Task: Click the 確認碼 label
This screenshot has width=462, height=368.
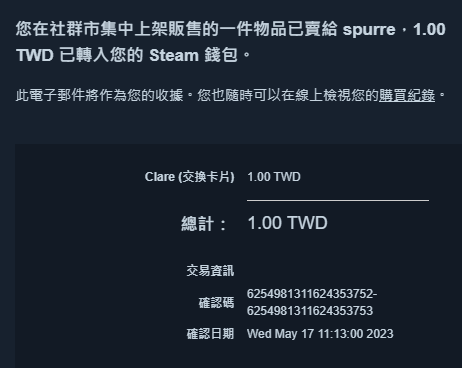Action: pyautogui.click(x=216, y=303)
